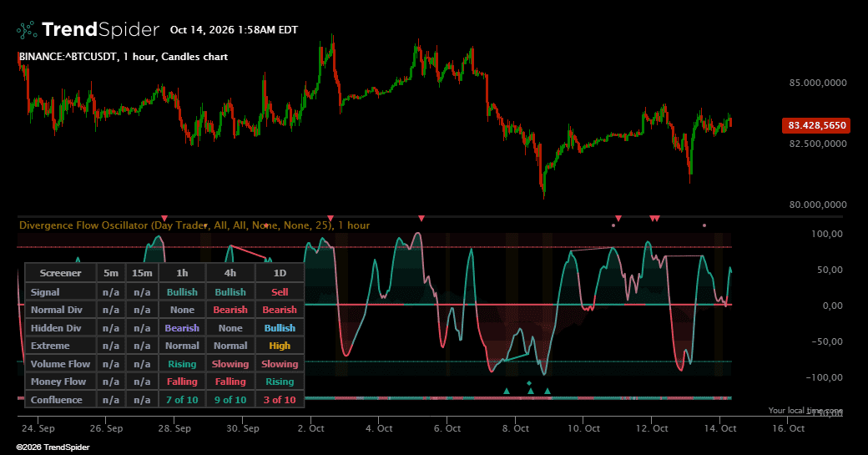868x455 pixels.
Task: Click the '5m' column header
Action: pos(111,273)
